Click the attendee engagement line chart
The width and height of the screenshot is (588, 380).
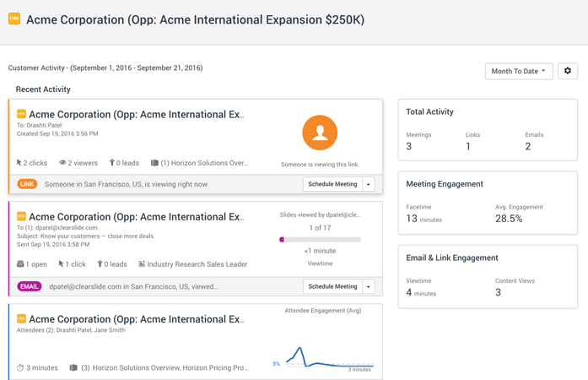[x=329, y=357]
